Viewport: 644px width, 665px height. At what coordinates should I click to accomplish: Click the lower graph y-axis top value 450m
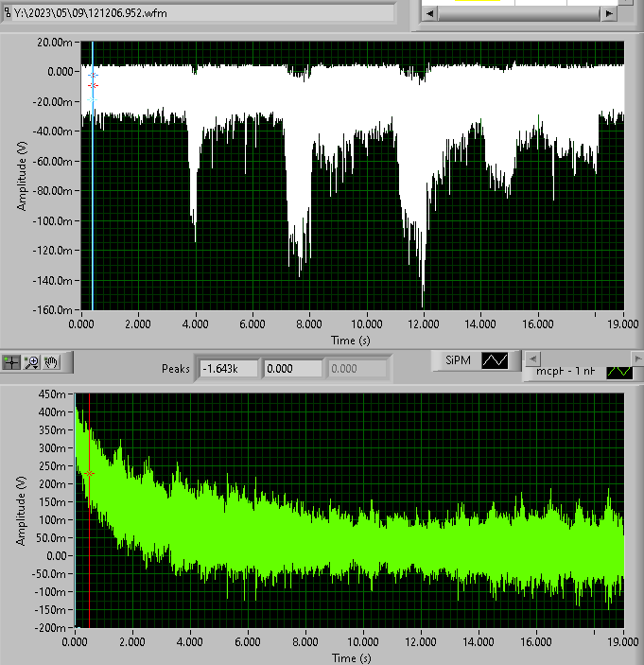pyautogui.click(x=52, y=394)
